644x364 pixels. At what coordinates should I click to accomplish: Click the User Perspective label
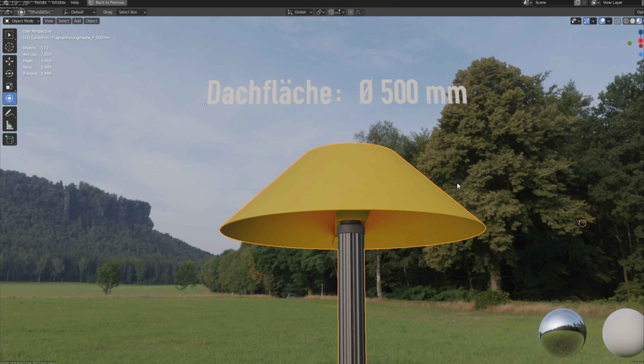click(37, 31)
